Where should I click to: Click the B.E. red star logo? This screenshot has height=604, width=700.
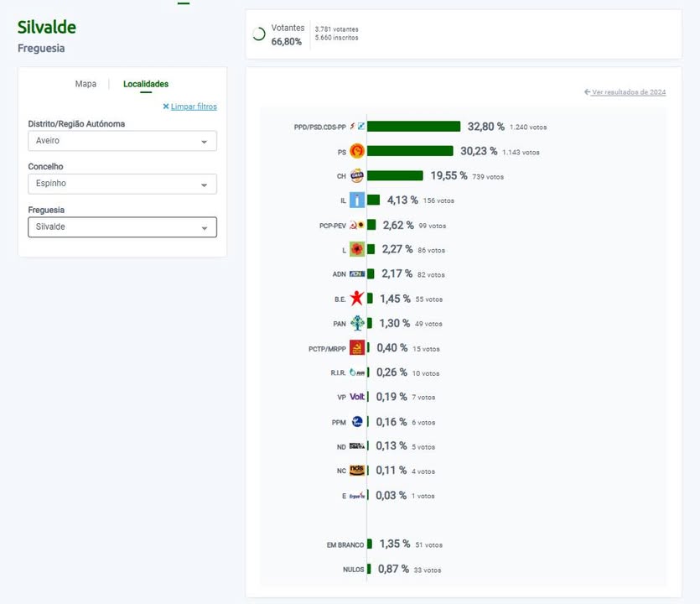356,298
